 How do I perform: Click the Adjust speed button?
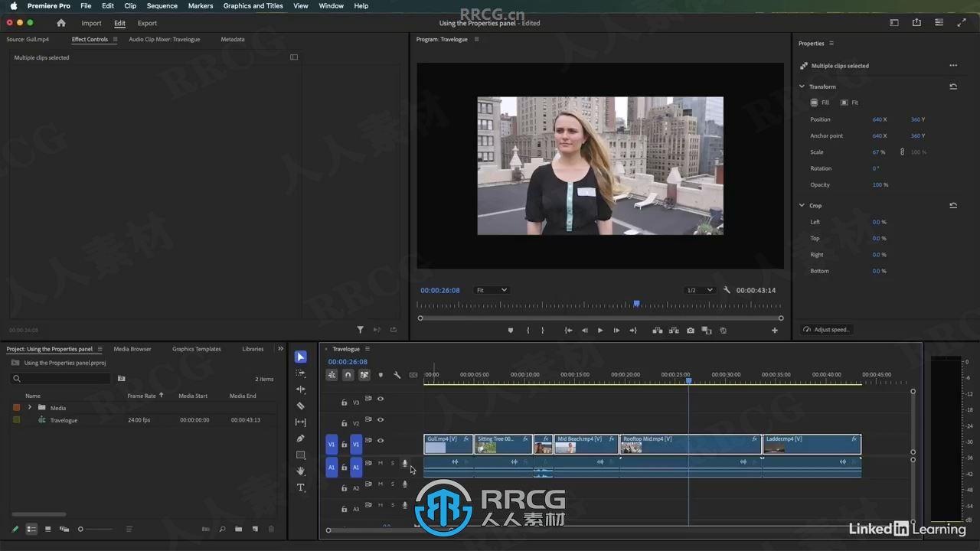click(825, 330)
